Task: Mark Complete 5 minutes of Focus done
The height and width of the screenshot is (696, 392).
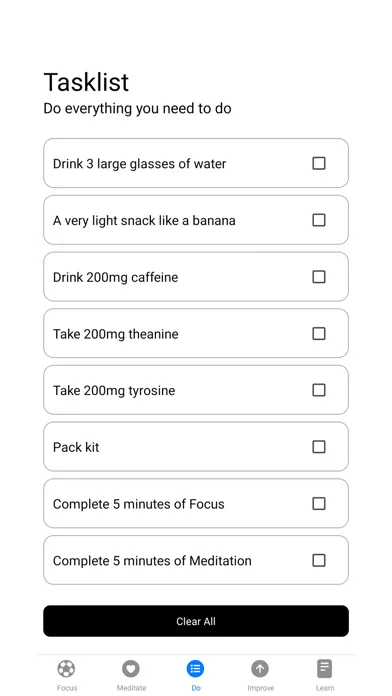Action: tap(319, 503)
